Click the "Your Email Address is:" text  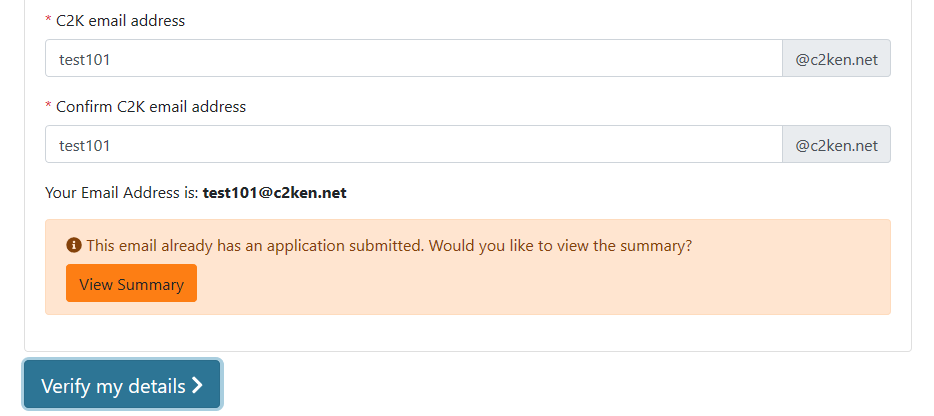[122, 193]
